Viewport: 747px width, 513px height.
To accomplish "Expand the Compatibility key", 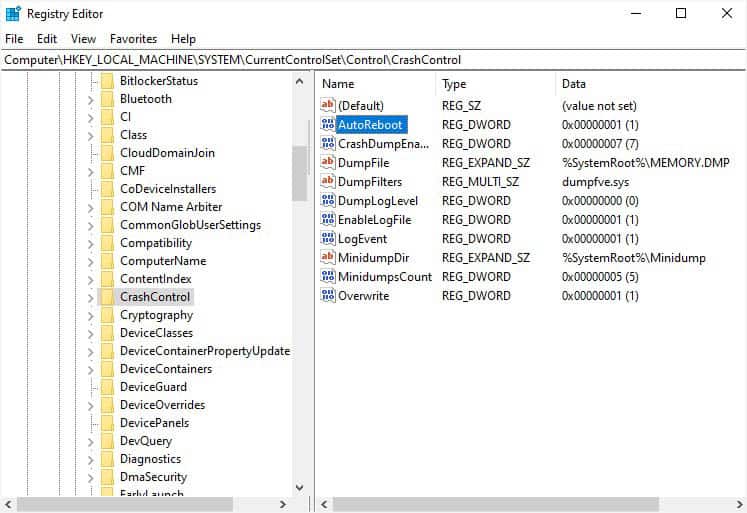I will click(x=91, y=244).
